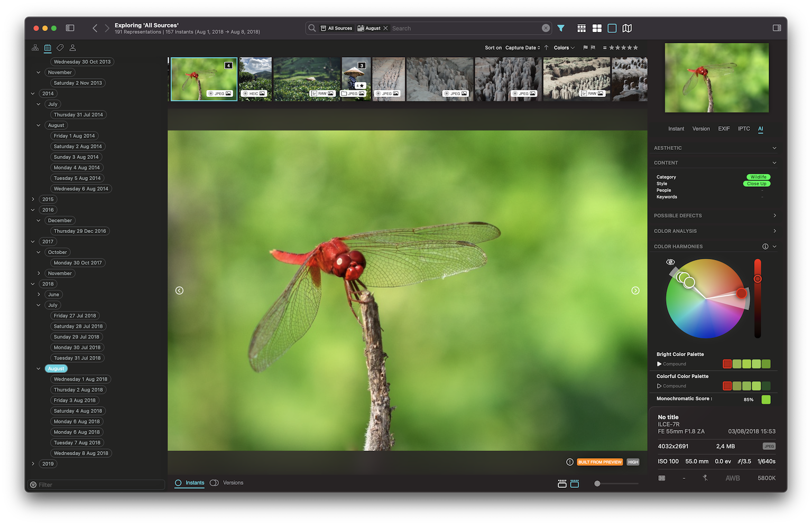The height and width of the screenshot is (525, 812).
Task: Select the calendar sidebar view icon
Action: coord(48,48)
